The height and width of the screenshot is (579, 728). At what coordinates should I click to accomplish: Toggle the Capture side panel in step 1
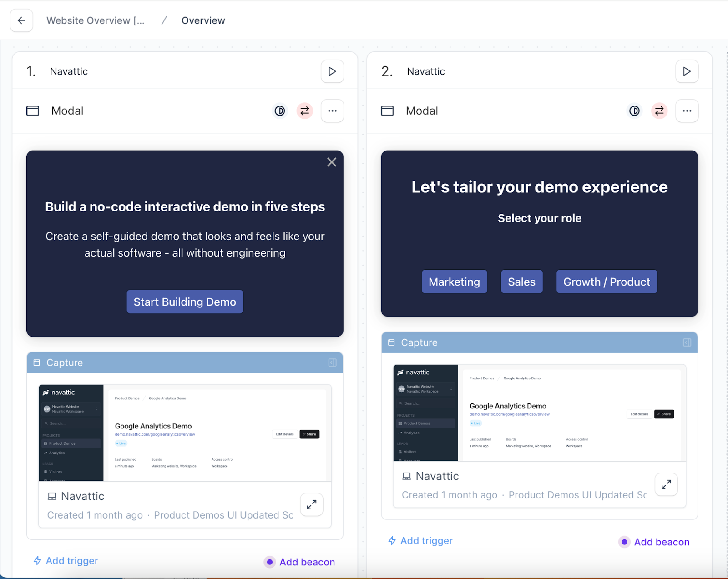click(333, 363)
